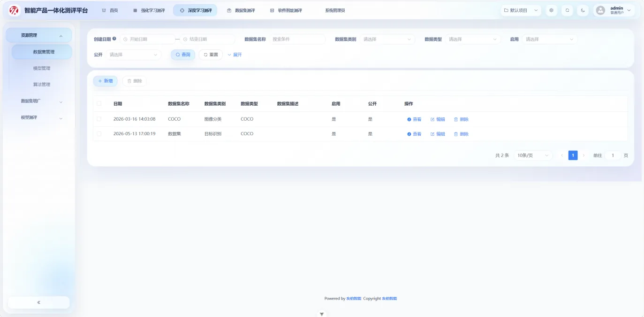
Task: Click the 前往 page number input
Action: coord(613,155)
